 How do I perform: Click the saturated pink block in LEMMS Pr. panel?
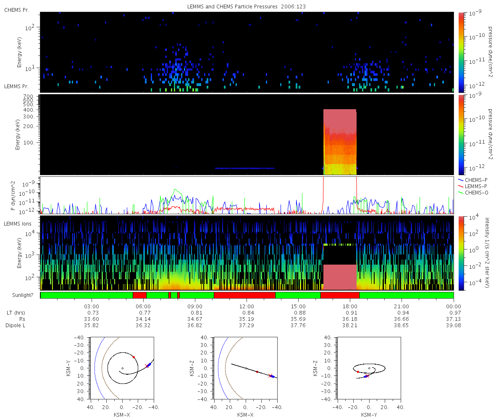[x=340, y=142]
